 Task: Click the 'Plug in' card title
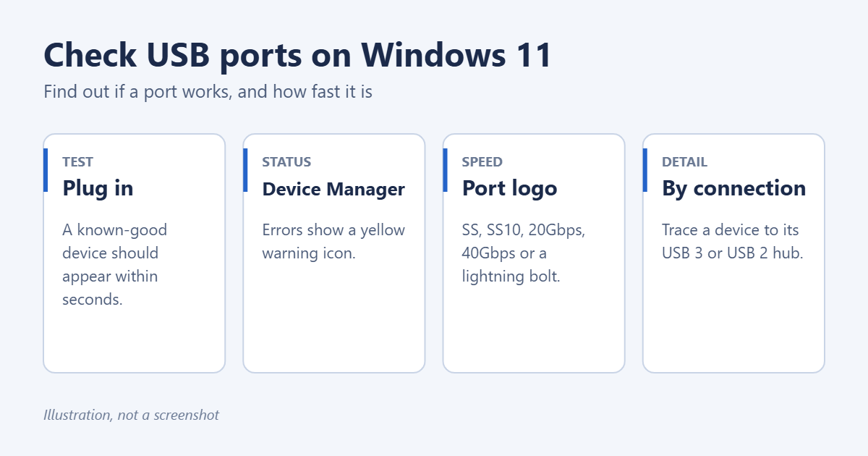point(98,188)
